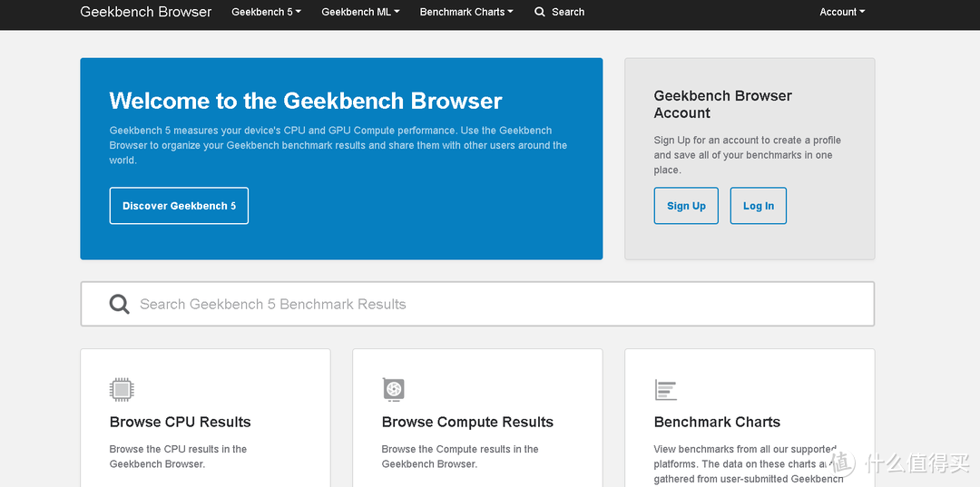Click the Log In button
This screenshot has width=980, height=487.
[758, 206]
